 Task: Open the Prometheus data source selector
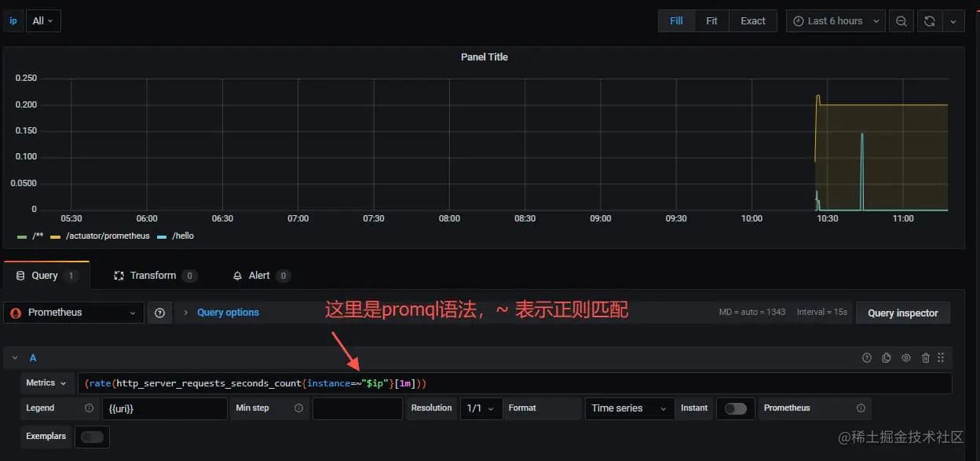pyautogui.click(x=73, y=313)
